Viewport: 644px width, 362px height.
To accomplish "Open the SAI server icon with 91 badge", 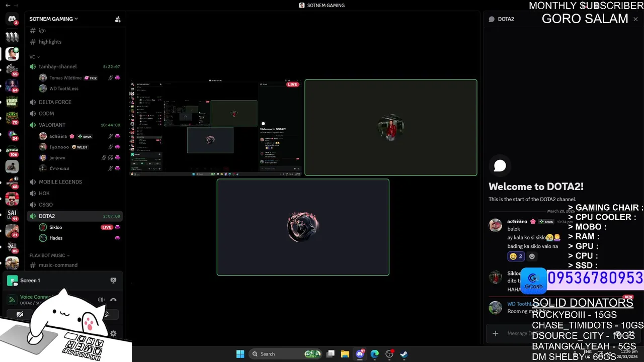I will pyautogui.click(x=12, y=215).
